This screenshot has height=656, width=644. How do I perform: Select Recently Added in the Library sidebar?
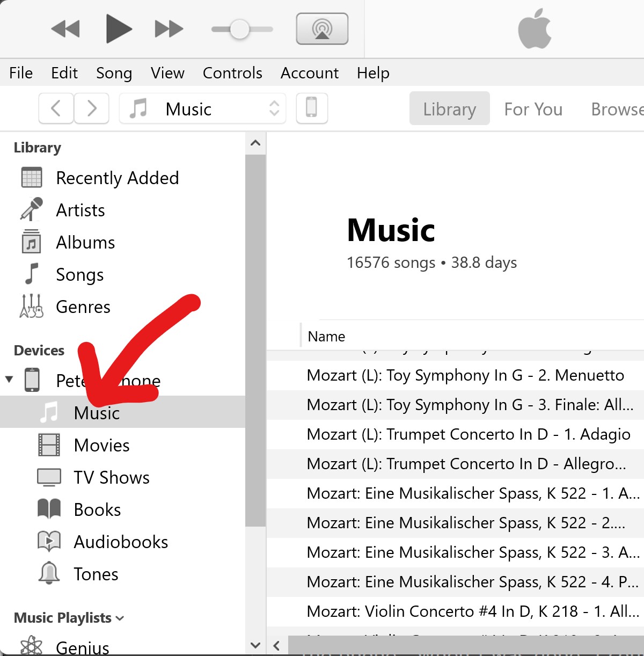pyautogui.click(x=118, y=178)
